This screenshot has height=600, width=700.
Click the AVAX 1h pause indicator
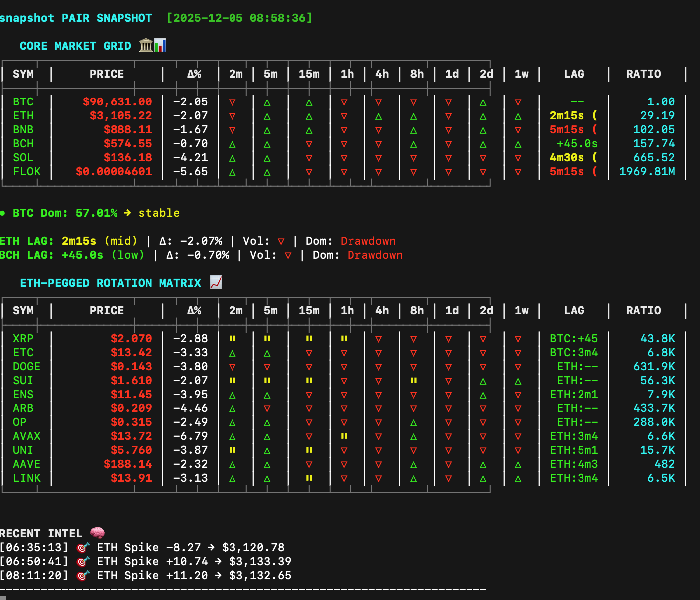[x=344, y=436]
